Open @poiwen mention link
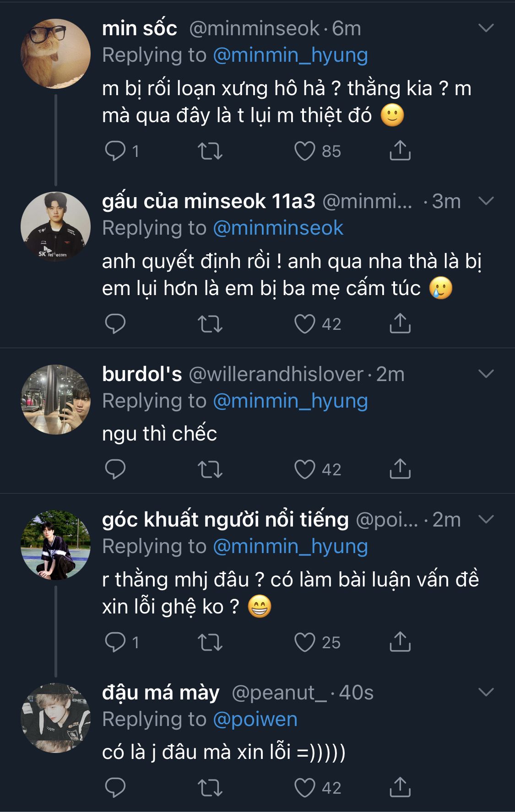 [x=255, y=719]
